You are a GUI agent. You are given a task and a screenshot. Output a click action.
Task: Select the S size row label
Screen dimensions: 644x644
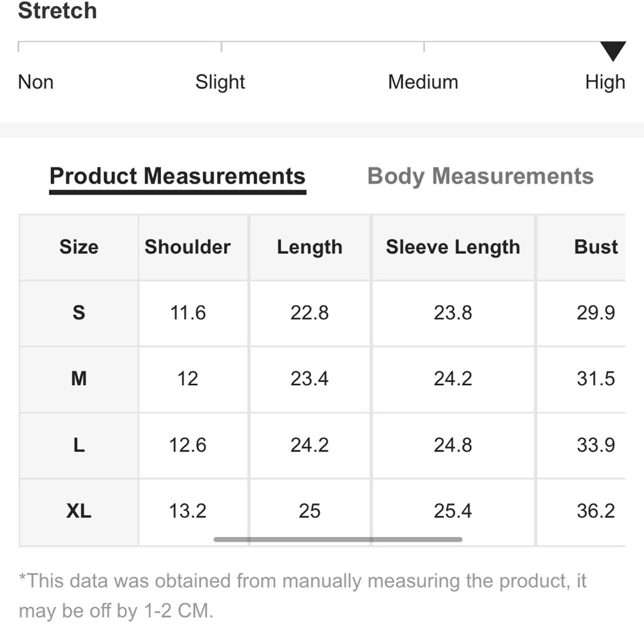pyautogui.click(x=79, y=313)
